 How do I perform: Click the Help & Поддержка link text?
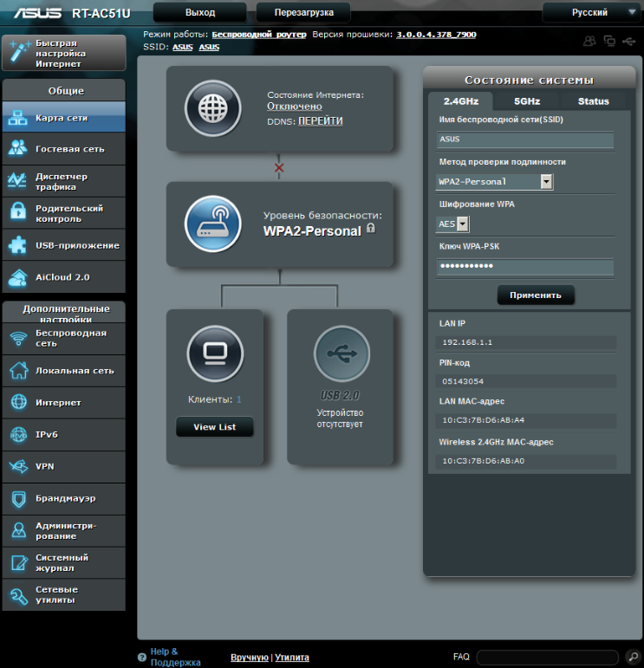tap(175, 657)
